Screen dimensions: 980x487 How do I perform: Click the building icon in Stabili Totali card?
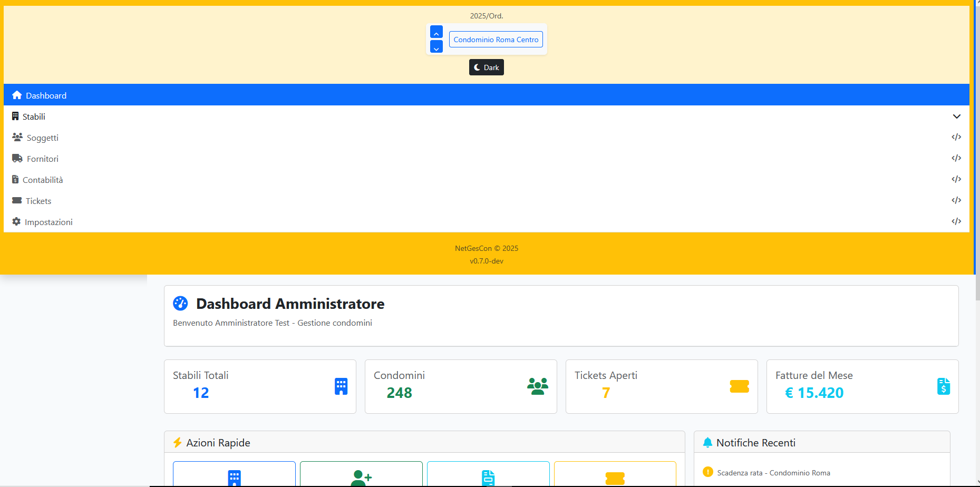click(341, 386)
